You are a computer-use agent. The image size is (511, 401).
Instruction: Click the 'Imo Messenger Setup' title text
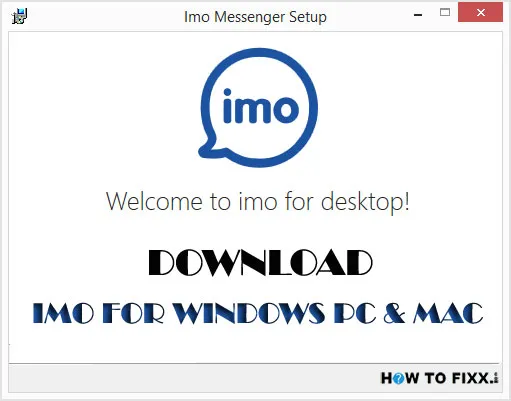click(x=255, y=17)
